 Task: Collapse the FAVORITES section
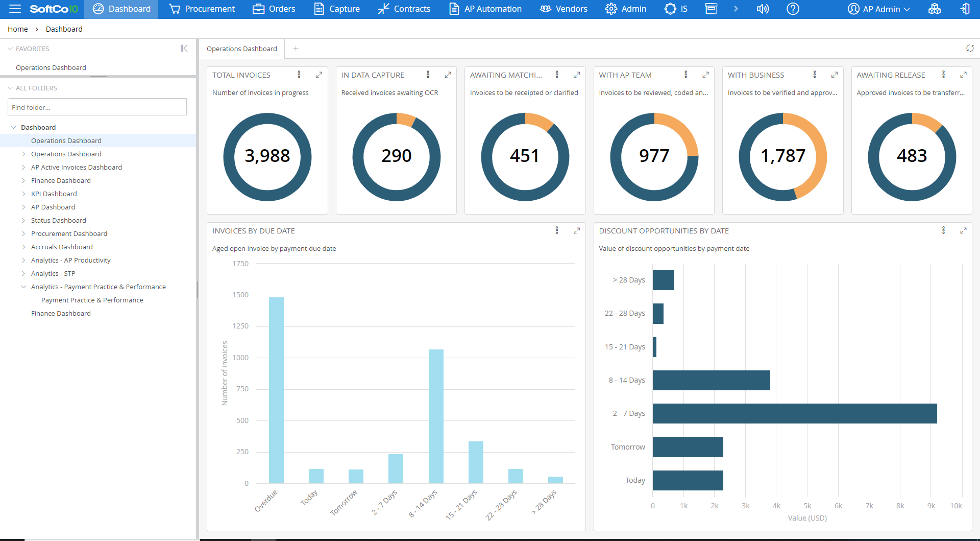[10, 48]
